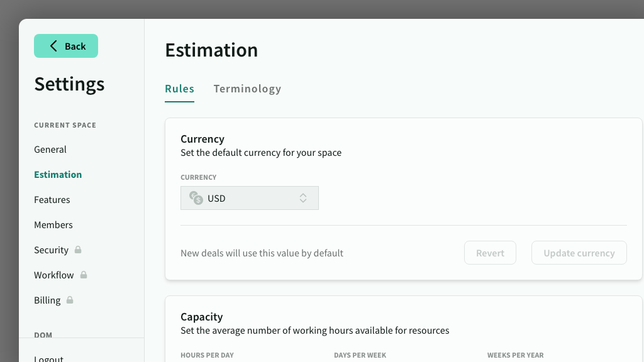Click the Revert button in the Currency card
Image resolution: width=644 pixels, height=362 pixels.
pos(490,253)
